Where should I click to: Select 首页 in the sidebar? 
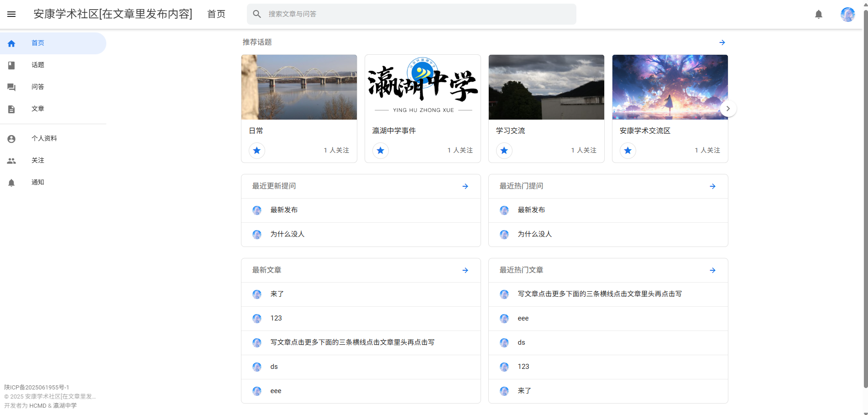[x=53, y=43]
